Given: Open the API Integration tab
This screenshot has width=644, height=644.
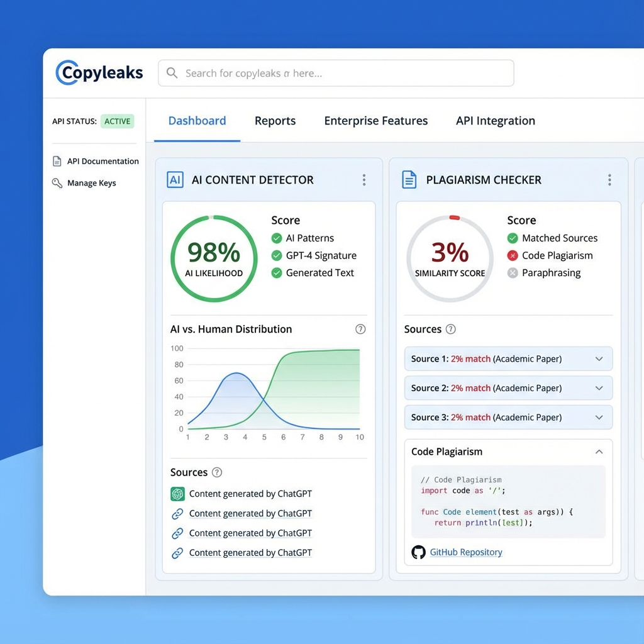Looking at the screenshot, I should click(496, 121).
